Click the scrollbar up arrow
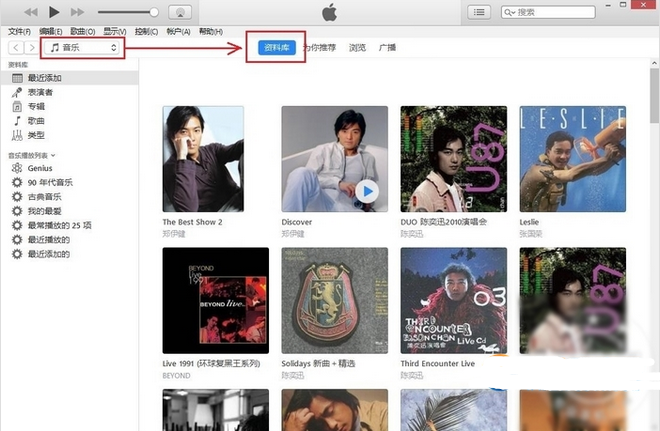The height and width of the screenshot is (431, 660). (x=655, y=63)
